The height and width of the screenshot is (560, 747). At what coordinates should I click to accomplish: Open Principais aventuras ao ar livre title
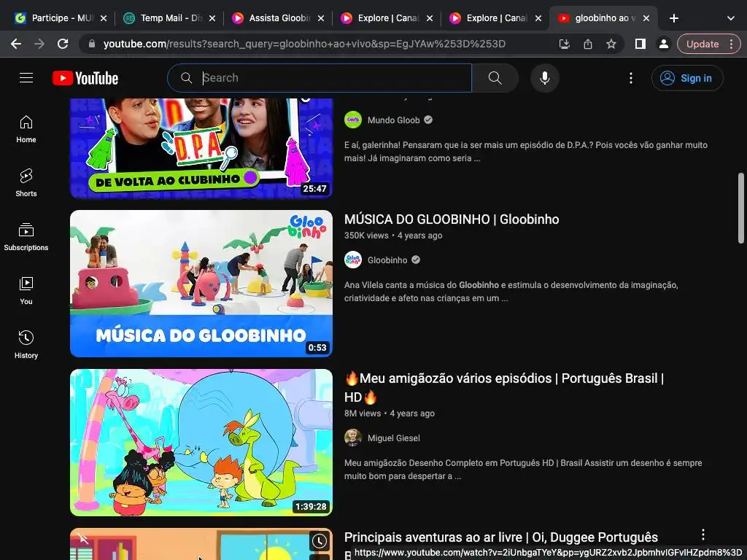[501, 537]
